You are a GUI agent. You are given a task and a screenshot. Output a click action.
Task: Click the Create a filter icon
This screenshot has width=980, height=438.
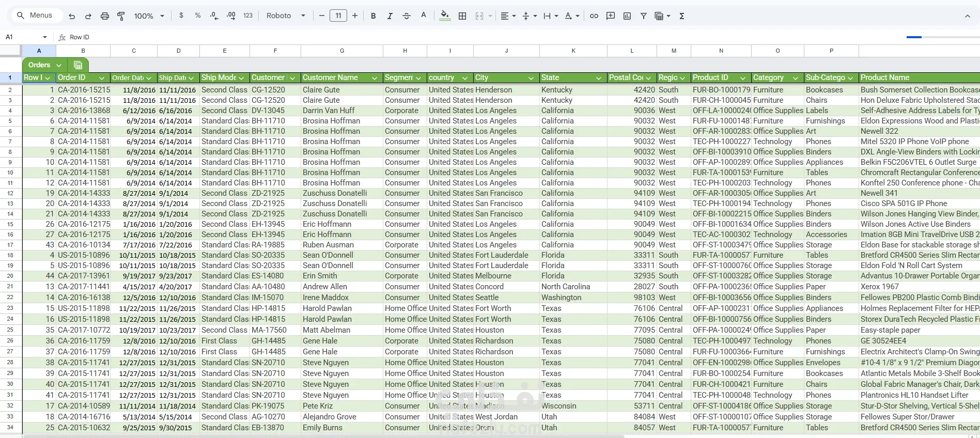click(x=644, y=15)
